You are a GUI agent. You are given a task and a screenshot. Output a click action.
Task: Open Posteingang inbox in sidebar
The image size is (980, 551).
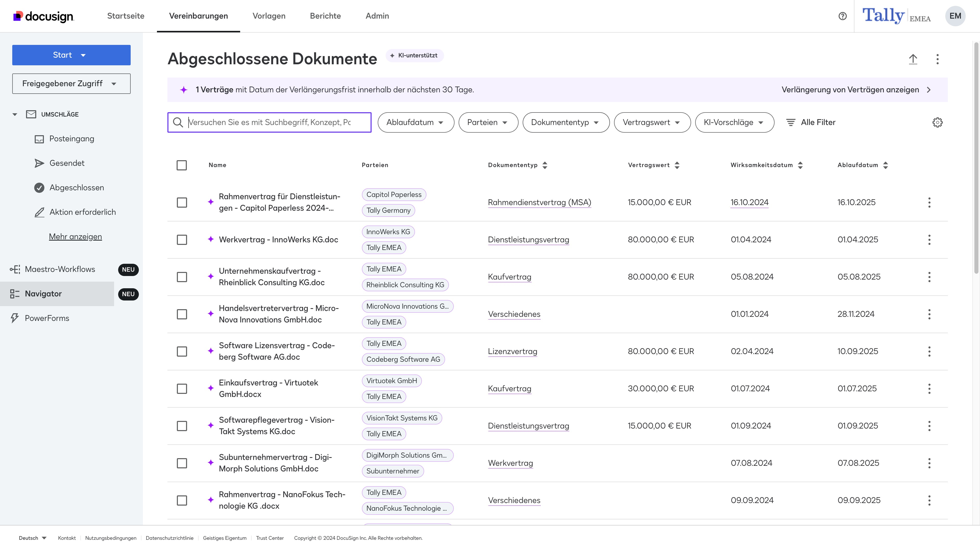click(71, 139)
